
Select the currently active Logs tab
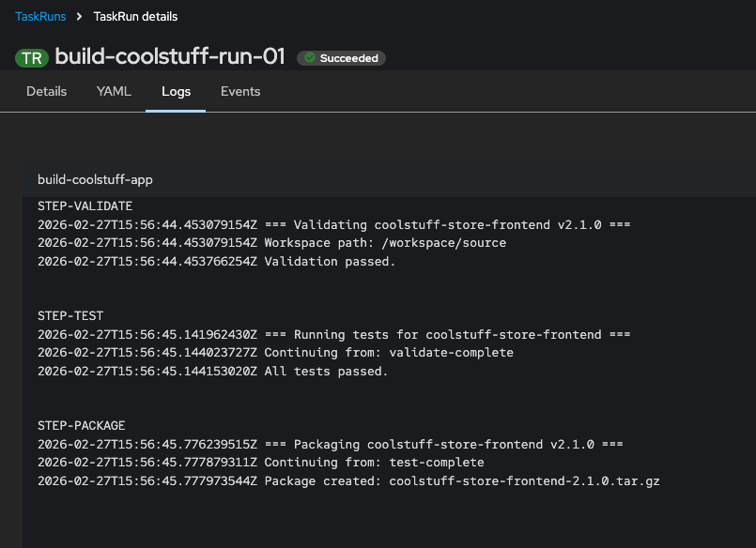pyautogui.click(x=176, y=91)
